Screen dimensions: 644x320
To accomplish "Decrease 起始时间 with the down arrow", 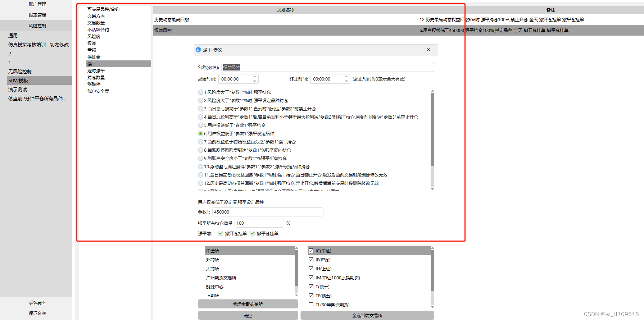I will click(x=255, y=81).
